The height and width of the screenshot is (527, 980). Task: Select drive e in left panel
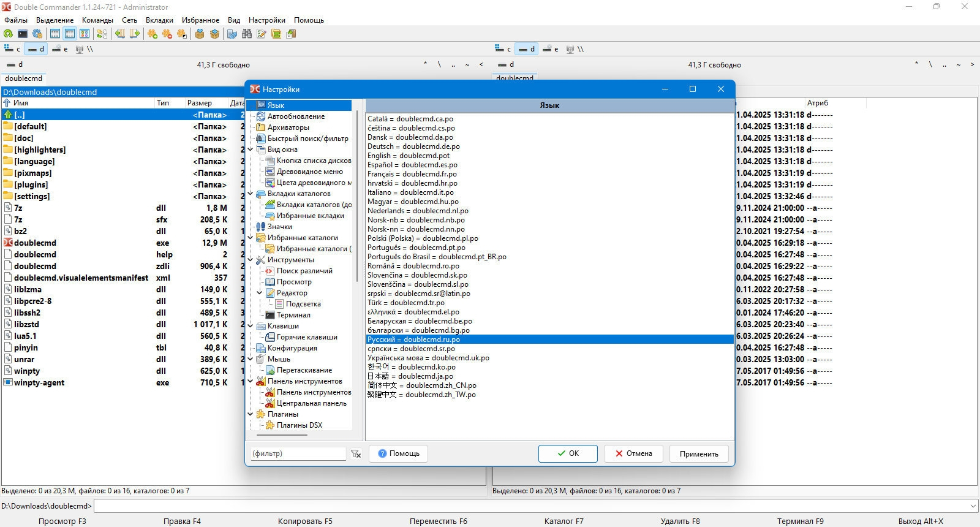pos(60,49)
